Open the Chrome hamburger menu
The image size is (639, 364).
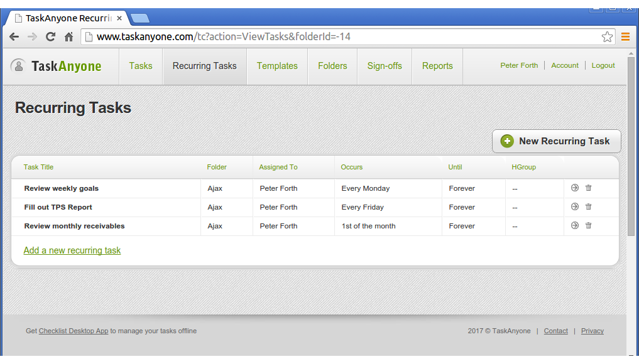pos(626,37)
